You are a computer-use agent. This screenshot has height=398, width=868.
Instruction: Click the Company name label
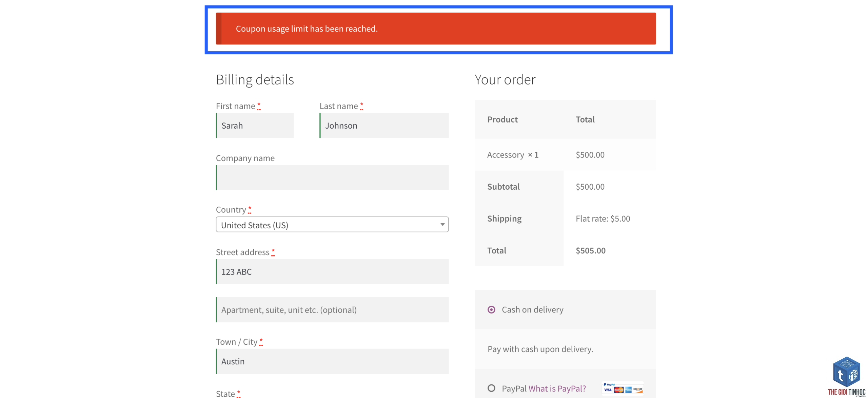245,158
